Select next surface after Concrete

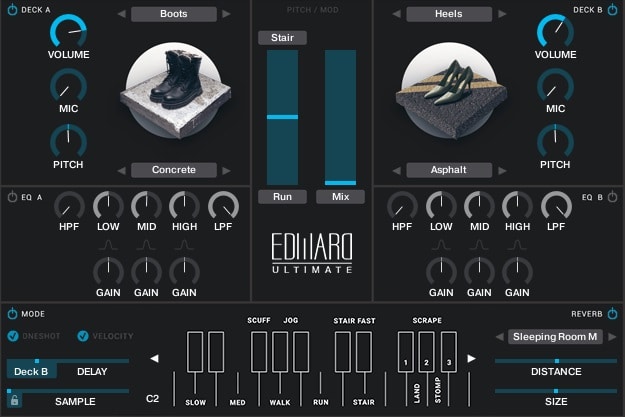(x=226, y=170)
